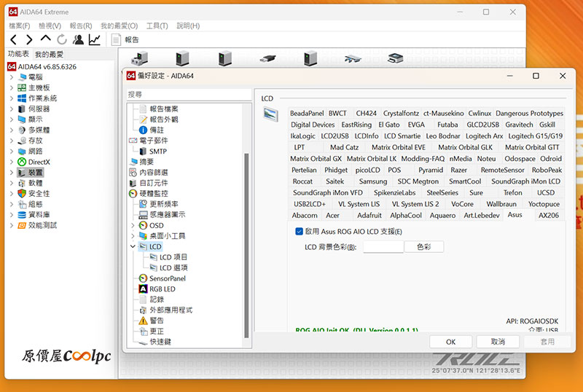Open the 說明(H) menu
583x392 pixels.
(188, 26)
